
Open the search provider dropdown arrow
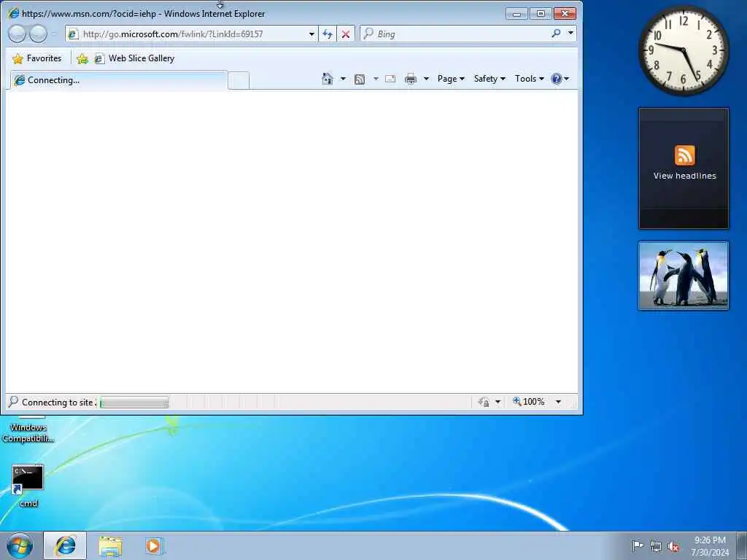point(570,34)
